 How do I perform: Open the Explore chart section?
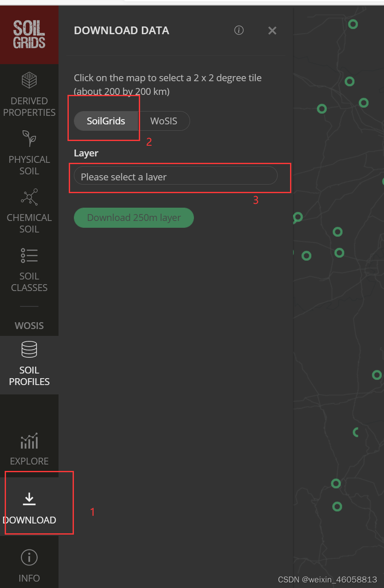coord(29,449)
